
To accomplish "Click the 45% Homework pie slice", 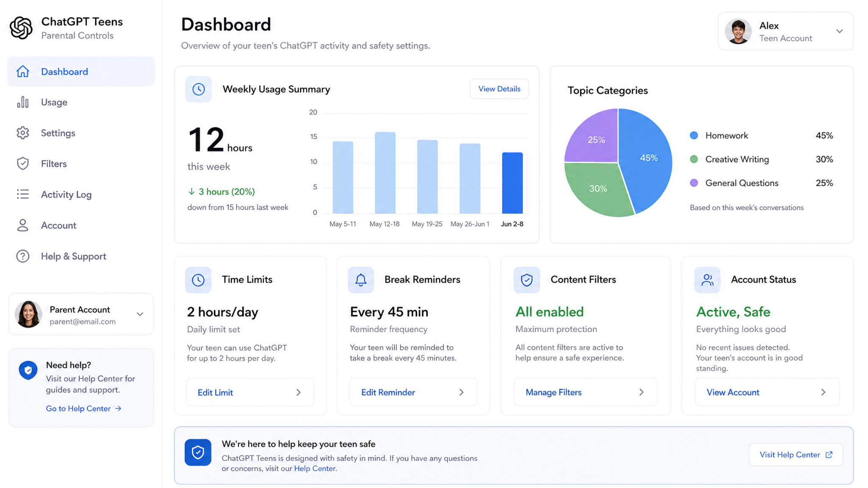I will pos(648,158).
